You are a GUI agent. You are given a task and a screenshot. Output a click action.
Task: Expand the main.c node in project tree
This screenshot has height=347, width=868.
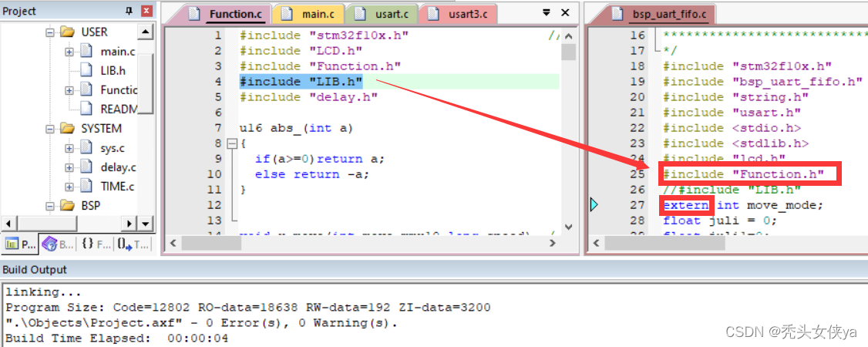[x=69, y=52]
